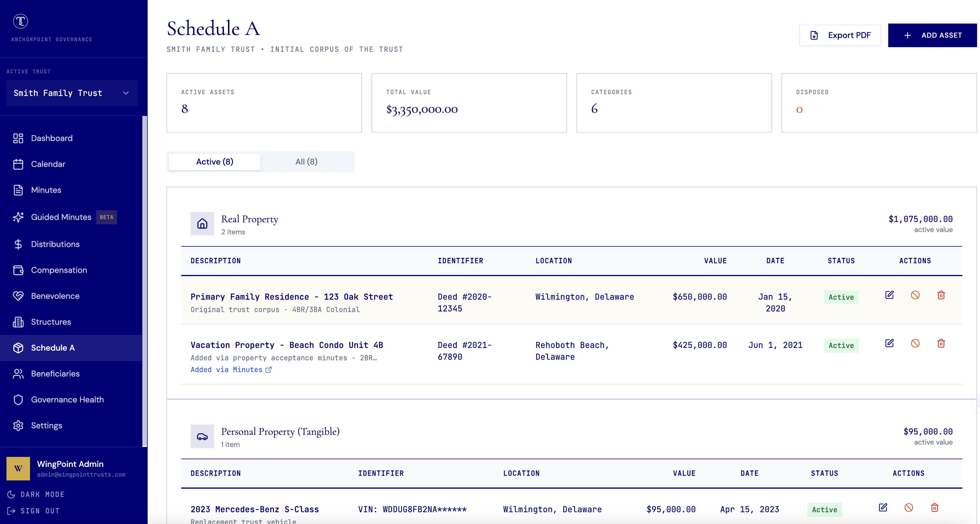Click the Active status badge for Vacation Property
The height and width of the screenshot is (524, 980).
click(x=841, y=346)
